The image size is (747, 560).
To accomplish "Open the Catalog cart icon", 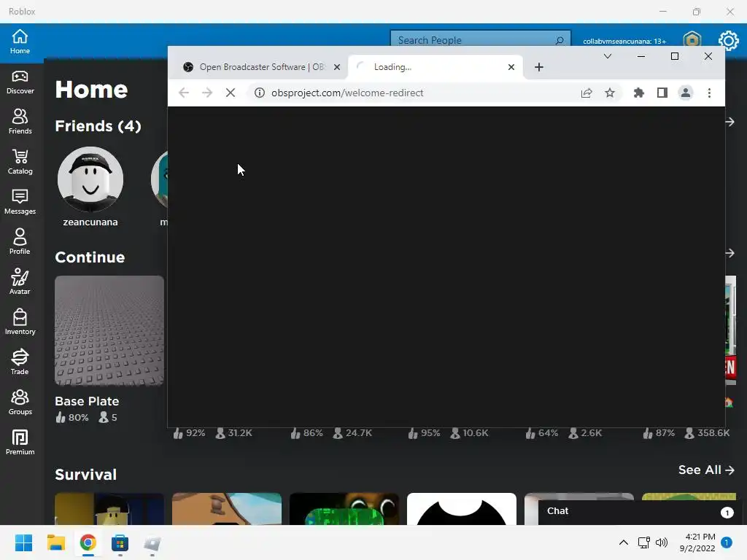I will [x=20, y=162].
